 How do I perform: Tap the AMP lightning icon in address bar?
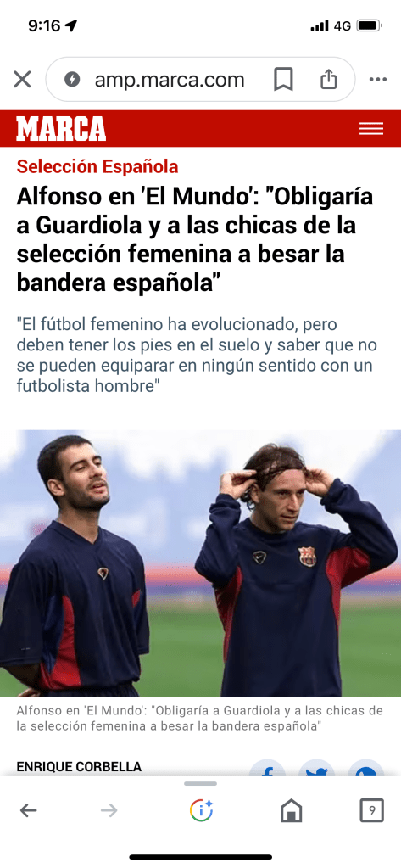point(72,80)
